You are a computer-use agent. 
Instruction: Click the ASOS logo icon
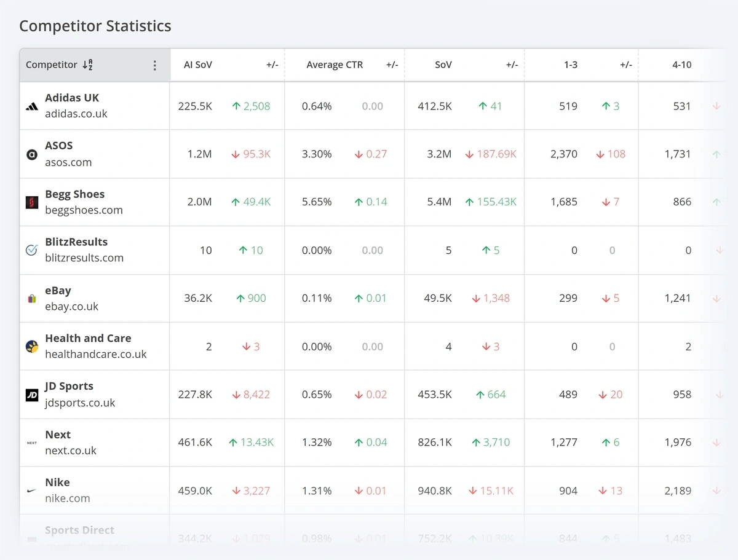click(31, 154)
